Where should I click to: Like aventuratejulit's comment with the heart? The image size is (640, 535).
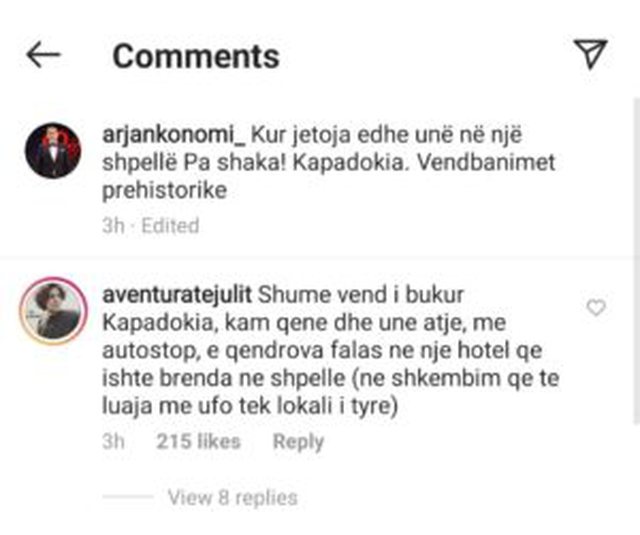596,307
